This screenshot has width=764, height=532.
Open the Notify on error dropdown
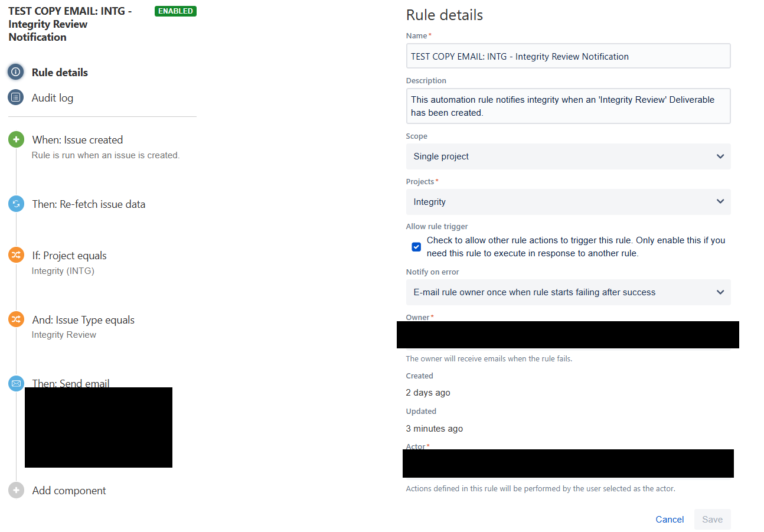pos(568,292)
